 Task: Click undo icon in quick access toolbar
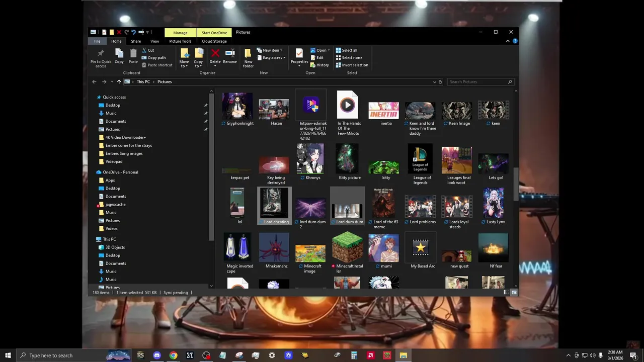click(133, 32)
